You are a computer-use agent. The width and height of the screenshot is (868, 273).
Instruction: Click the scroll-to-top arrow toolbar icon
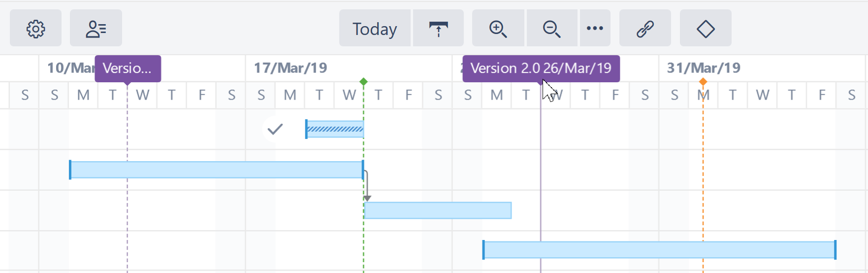click(x=438, y=29)
